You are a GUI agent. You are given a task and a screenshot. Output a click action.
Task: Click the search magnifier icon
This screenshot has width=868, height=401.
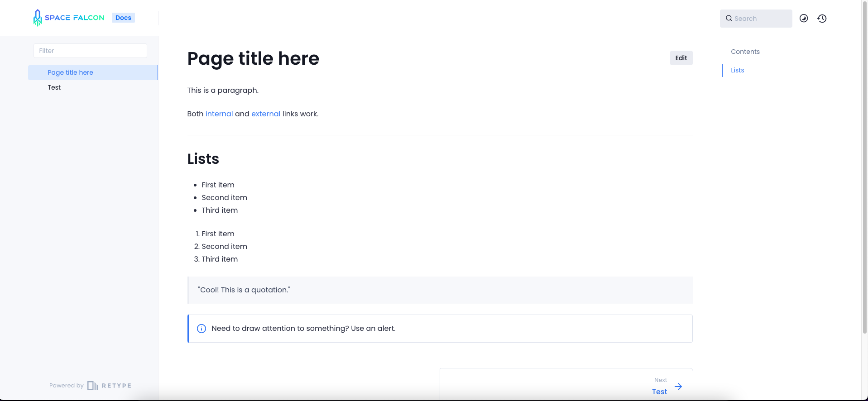pos(729,18)
